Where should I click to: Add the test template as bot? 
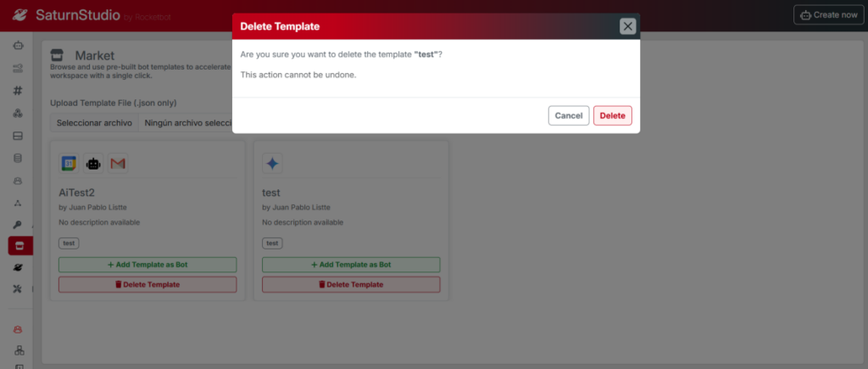click(351, 265)
